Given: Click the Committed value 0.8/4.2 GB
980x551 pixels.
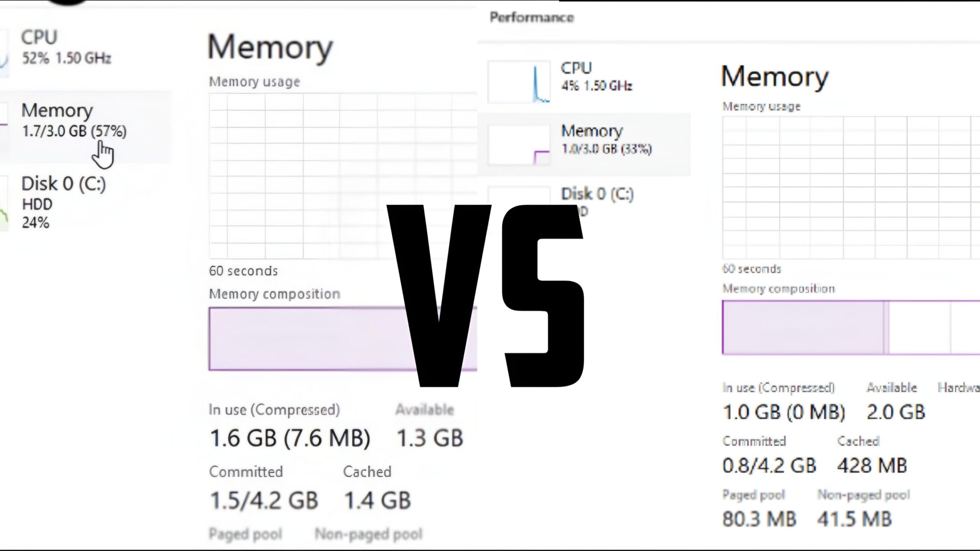Looking at the screenshot, I should click(769, 466).
